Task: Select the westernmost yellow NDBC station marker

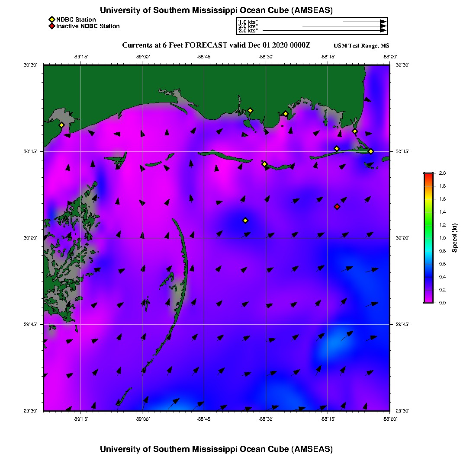Action: [x=61, y=125]
